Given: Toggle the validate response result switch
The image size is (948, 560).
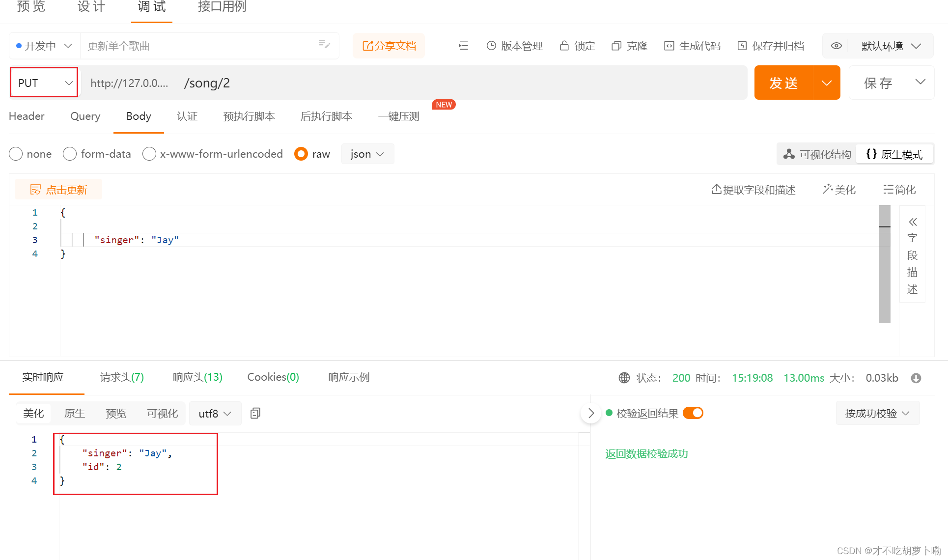Looking at the screenshot, I should tap(693, 413).
